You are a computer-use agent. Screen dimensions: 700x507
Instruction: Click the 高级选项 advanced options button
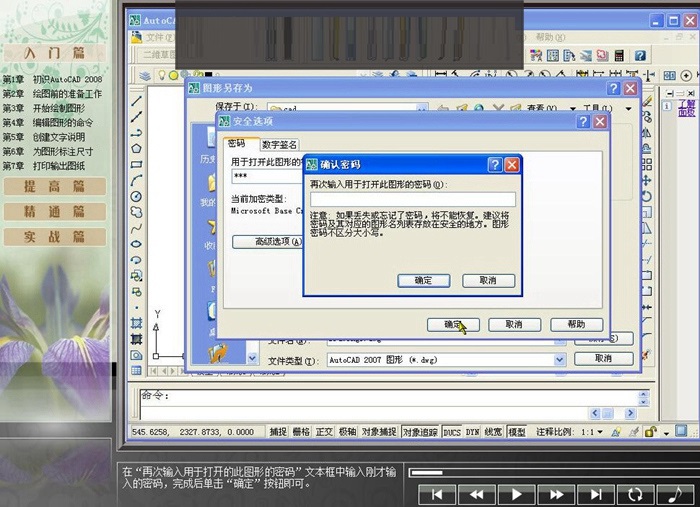coord(266,241)
